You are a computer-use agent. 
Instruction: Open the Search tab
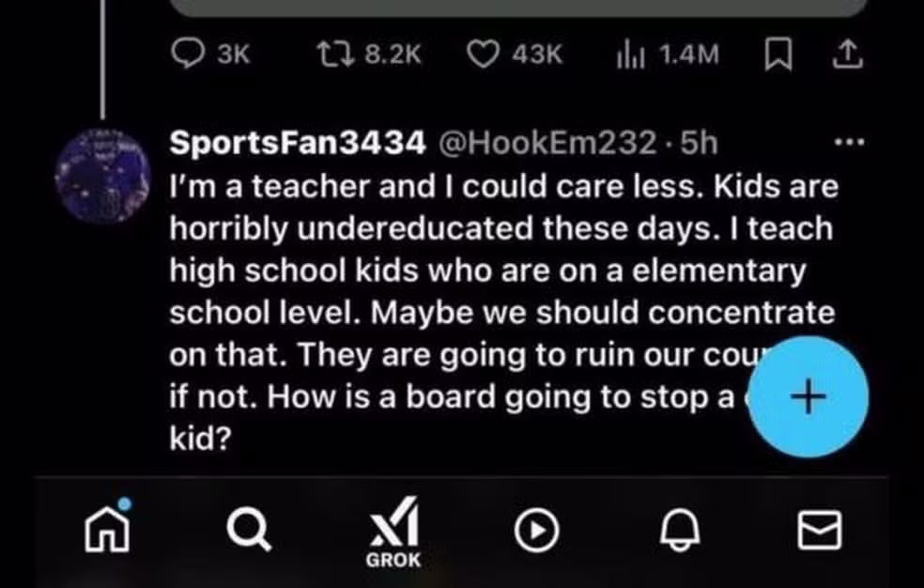(x=249, y=529)
